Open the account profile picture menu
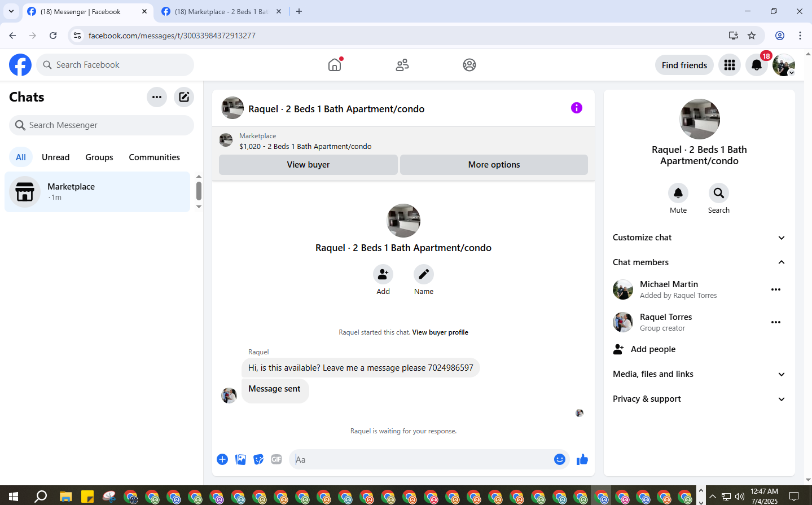This screenshot has height=505, width=812. (784, 65)
